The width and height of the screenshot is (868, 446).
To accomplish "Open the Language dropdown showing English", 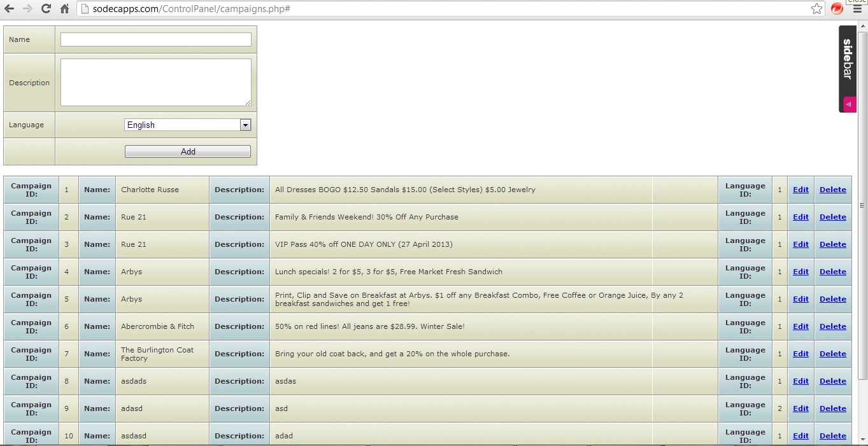I will point(188,125).
